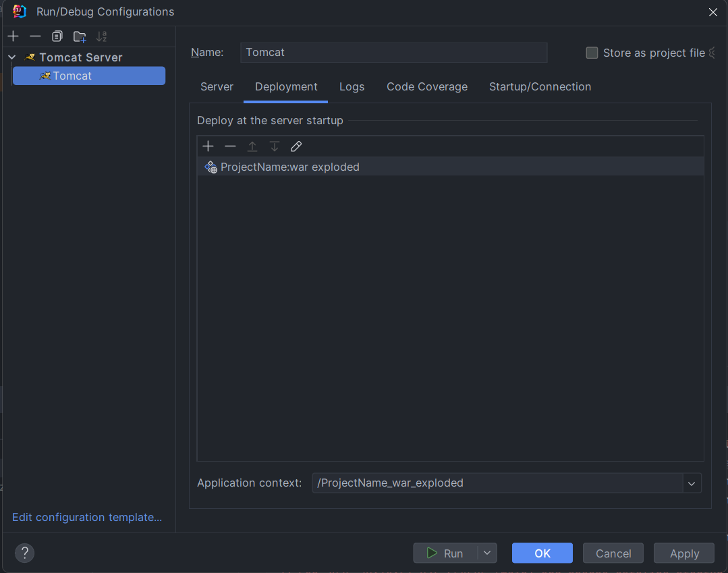728x573 pixels.
Task: Open the Application context dropdown
Action: (692, 483)
